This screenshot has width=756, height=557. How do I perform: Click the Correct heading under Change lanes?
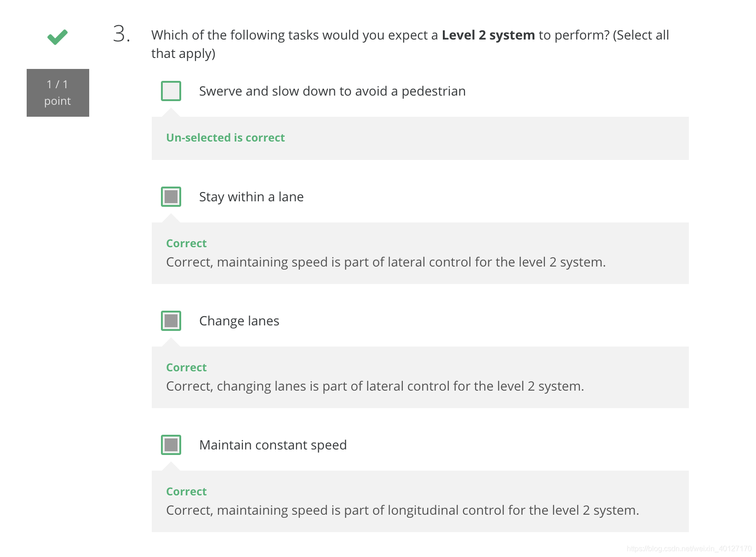tap(186, 367)
